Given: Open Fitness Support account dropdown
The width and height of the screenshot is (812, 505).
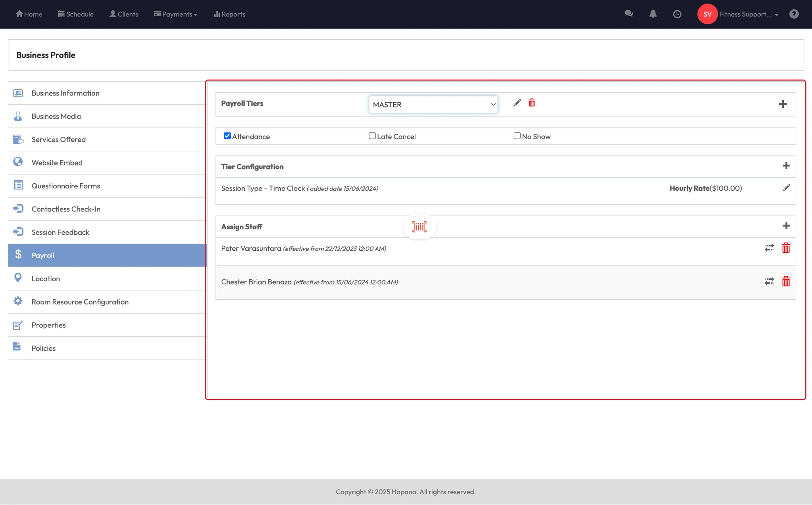Looking at the screenshot, I should pyautogui.click(x=748, y=14).
